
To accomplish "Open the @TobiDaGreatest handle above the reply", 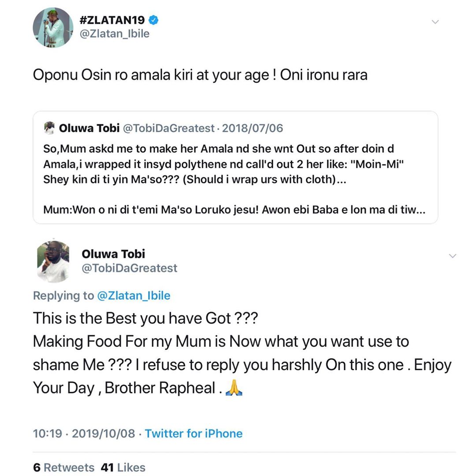I will 130,268.
